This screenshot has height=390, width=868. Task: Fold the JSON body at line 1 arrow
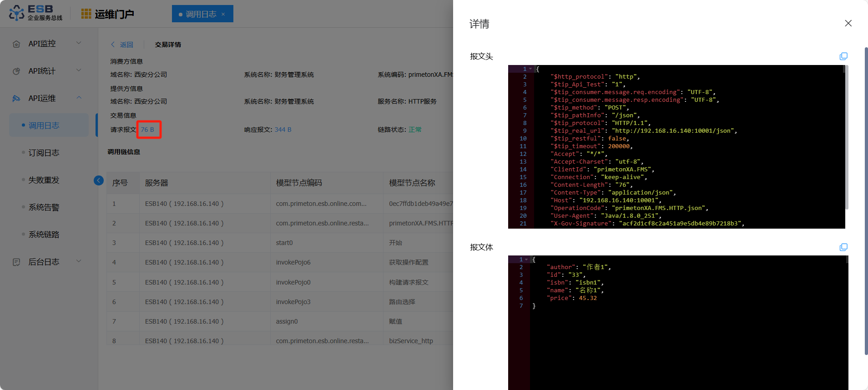[527, 260]
